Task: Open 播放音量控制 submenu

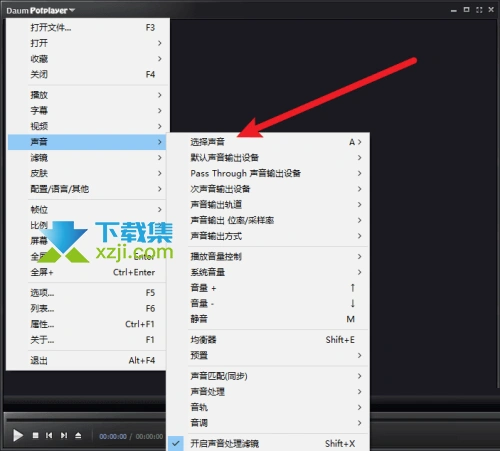Action: [x=268, y=256]
